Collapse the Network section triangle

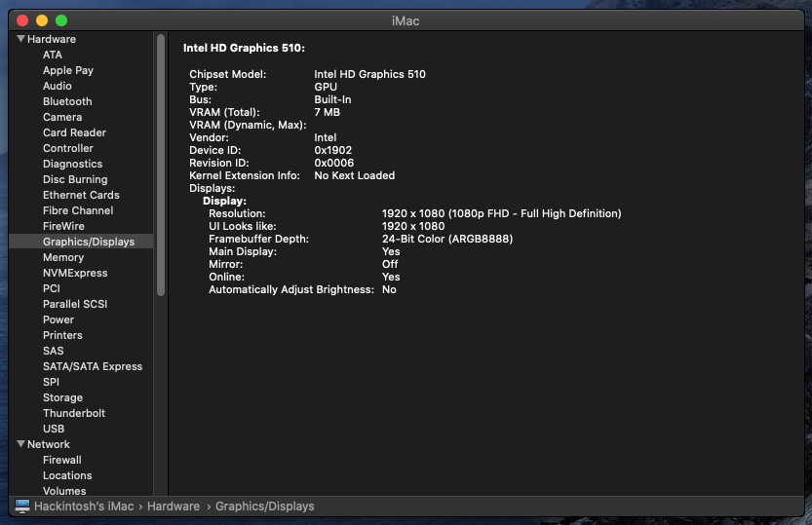[20, 444]
